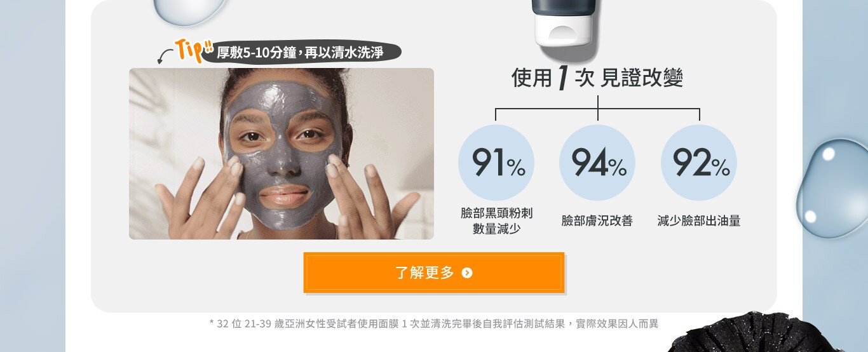Click the bracket connector line graphic
868x352 pixels.
(597, 108)
